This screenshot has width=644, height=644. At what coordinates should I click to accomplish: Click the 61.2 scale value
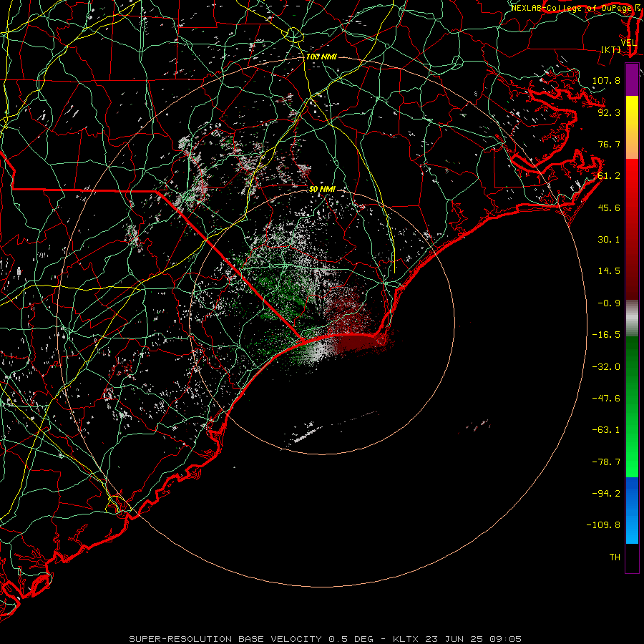point(609,176)
